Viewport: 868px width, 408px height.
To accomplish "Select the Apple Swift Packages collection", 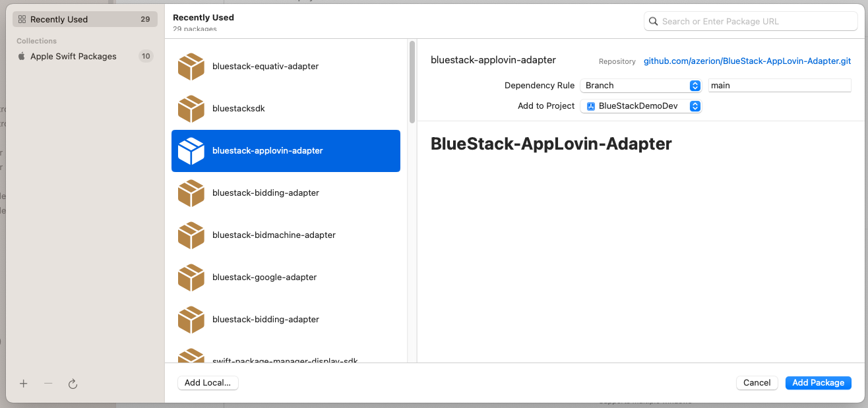I will [85, 56].
